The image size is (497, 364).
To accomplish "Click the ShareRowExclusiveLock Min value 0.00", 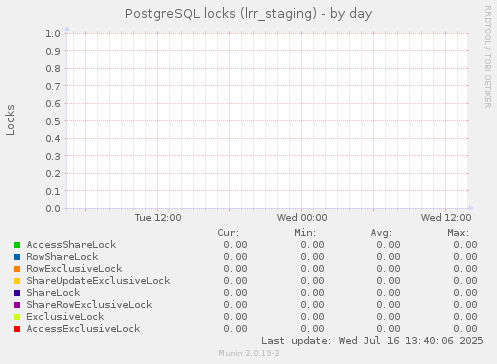I will tap(312, 305).
